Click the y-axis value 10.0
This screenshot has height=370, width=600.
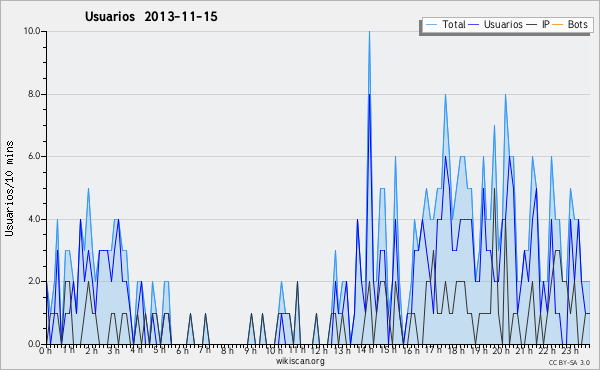(x=32, y=31)
